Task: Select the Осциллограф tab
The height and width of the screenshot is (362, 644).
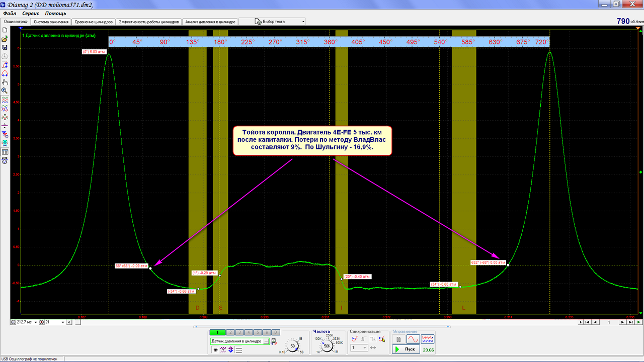Action: pos(16,22)
